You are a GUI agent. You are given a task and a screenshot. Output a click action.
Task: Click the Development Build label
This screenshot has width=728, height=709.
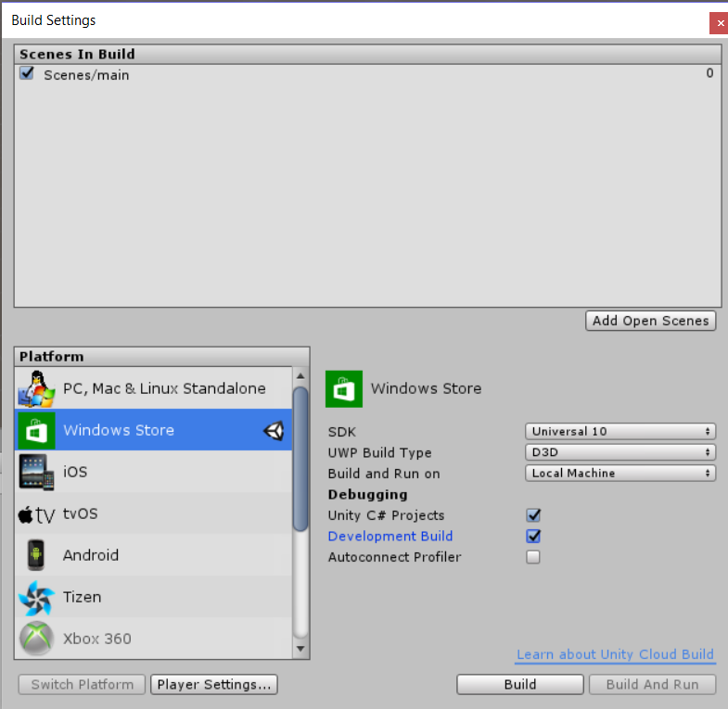(x=390, y=536)
